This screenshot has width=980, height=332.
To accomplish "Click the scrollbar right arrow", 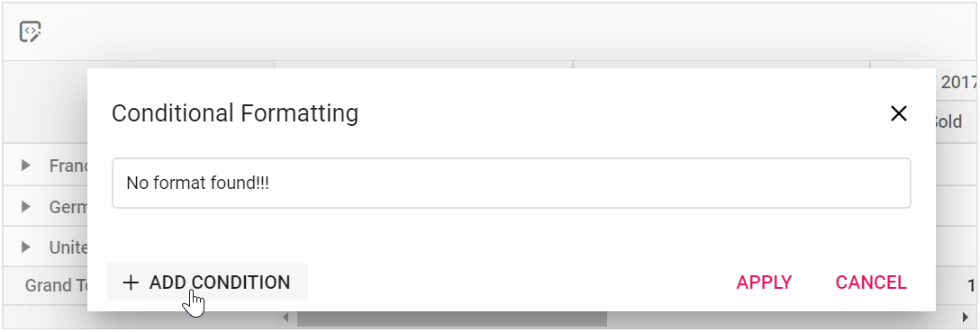I will (966, 319).
